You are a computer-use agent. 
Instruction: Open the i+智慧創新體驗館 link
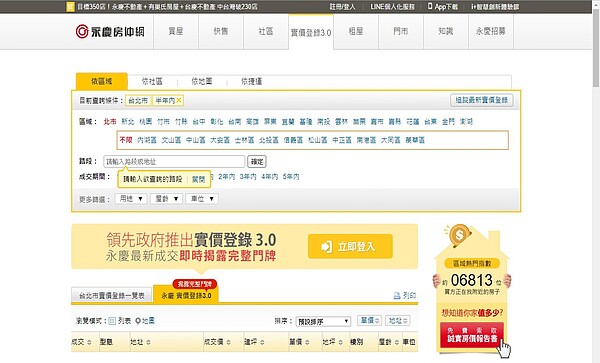[x=495, y=7]
